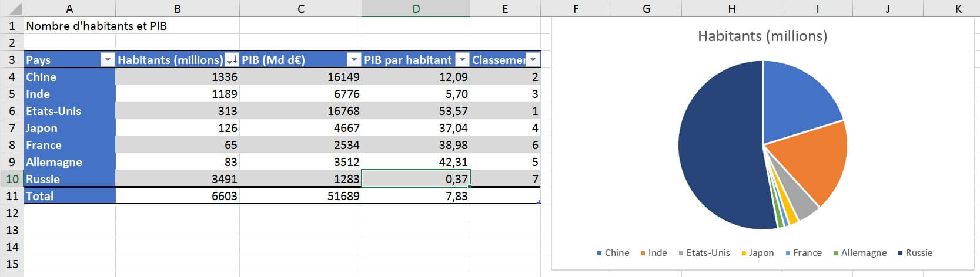Select the Total row label cell
This screenshot has height=277, width=980.
[x=69, y=196]
